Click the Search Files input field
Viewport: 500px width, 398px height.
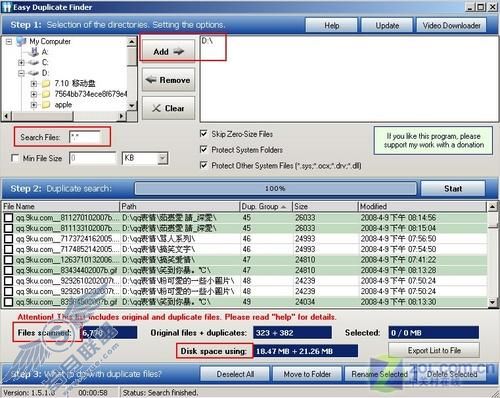(x=85, y=137)
